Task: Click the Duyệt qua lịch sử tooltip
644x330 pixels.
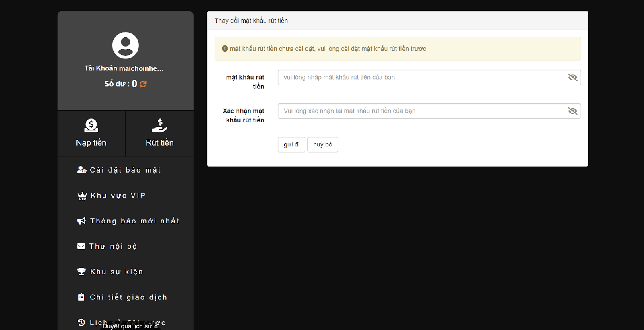Action: click(130, 326)
